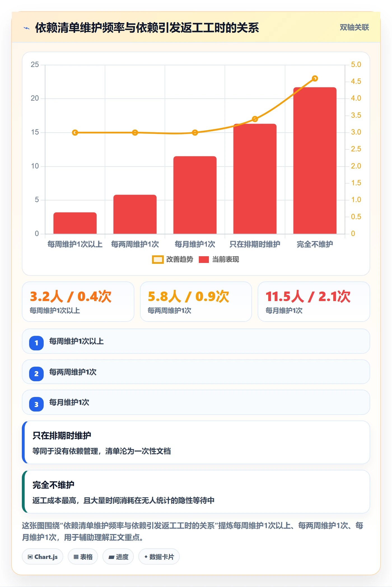Image resolution: width=392 pixels, height=587 pixels.
Task: Click the blue number 3 badge
Action: [36, 404]
